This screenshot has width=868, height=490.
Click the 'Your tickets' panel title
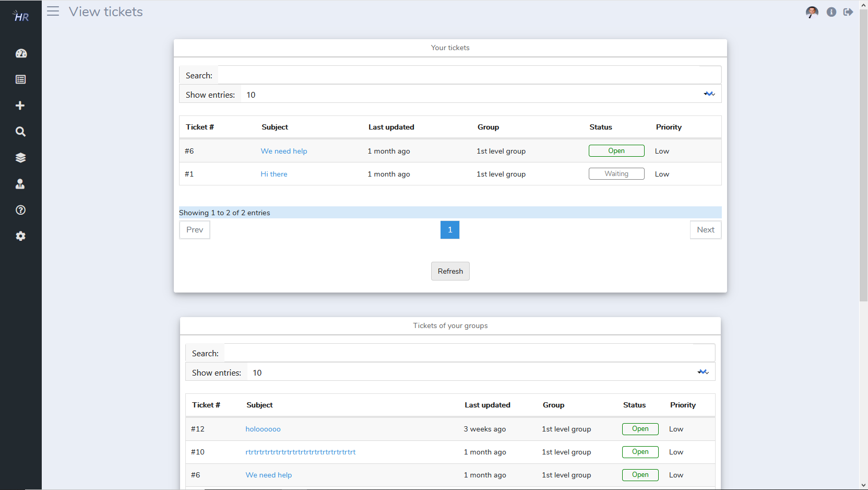(450, 48)
